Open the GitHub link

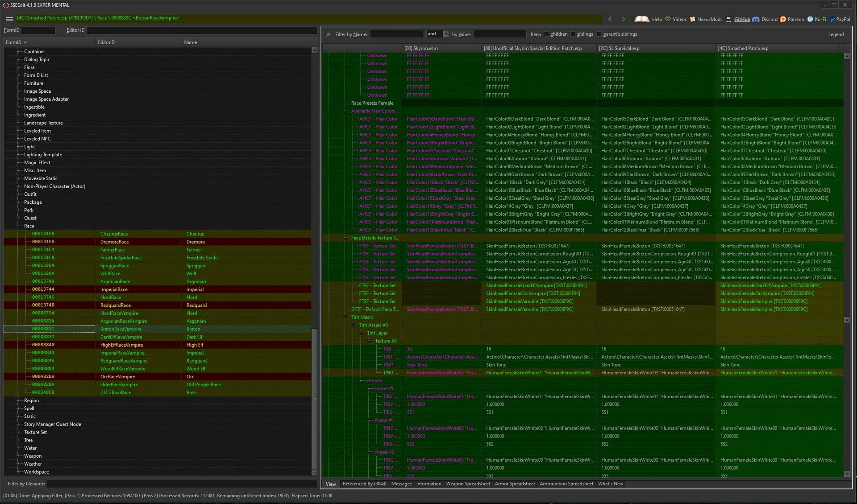pos(738,19)
